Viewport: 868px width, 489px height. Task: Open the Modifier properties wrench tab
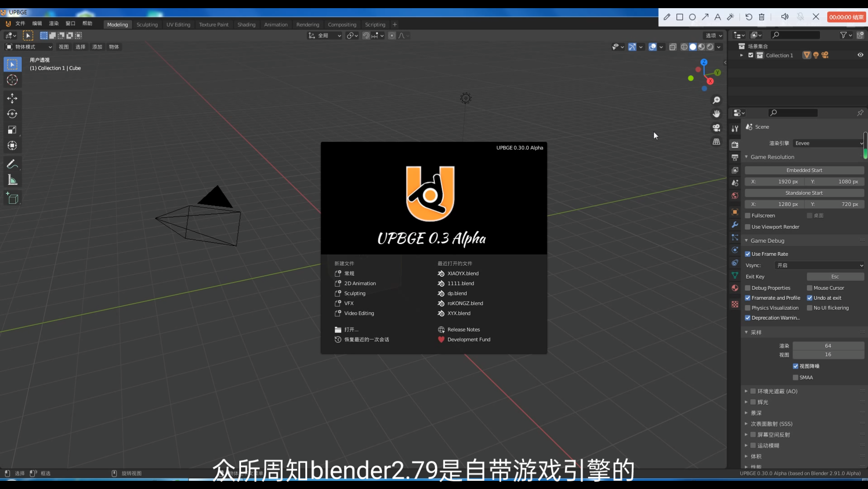click(x=734, y=225)
